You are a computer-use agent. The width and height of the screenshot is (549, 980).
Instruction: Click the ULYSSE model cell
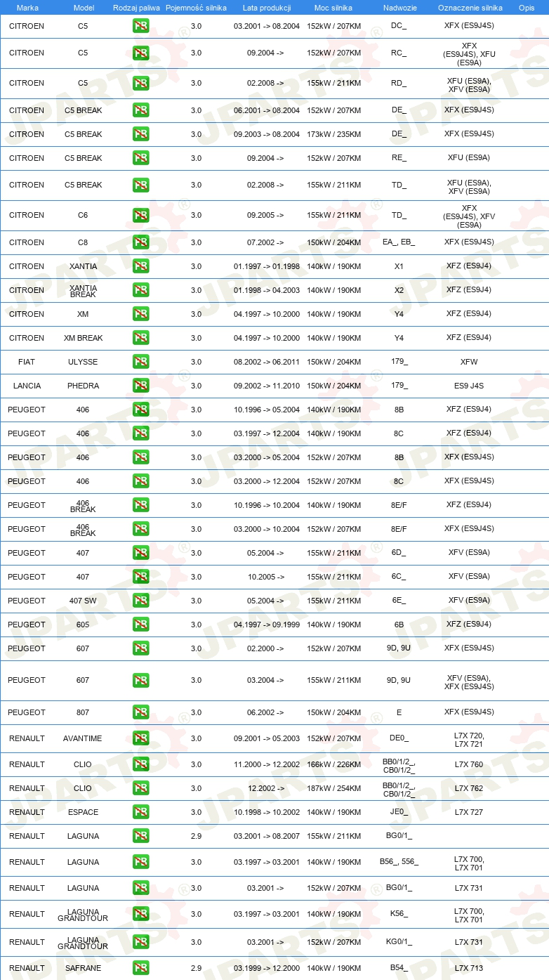coord(83,362)
